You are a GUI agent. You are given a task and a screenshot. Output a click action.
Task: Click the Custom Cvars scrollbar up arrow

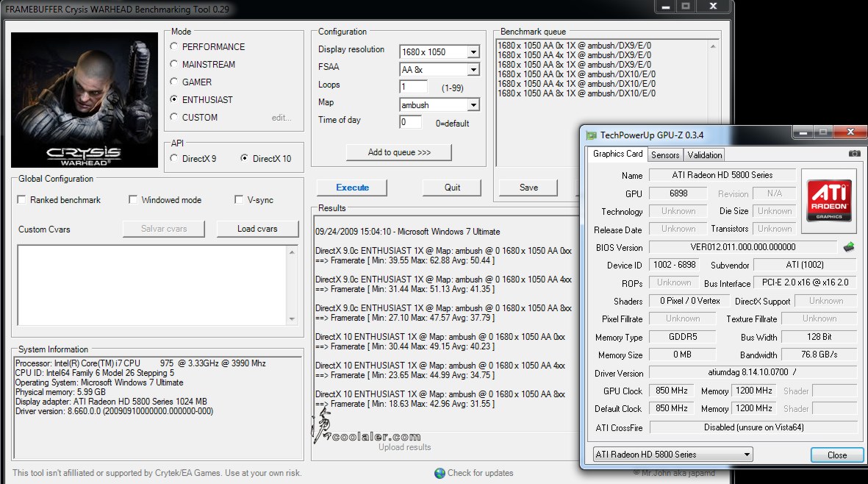point(292,252)
